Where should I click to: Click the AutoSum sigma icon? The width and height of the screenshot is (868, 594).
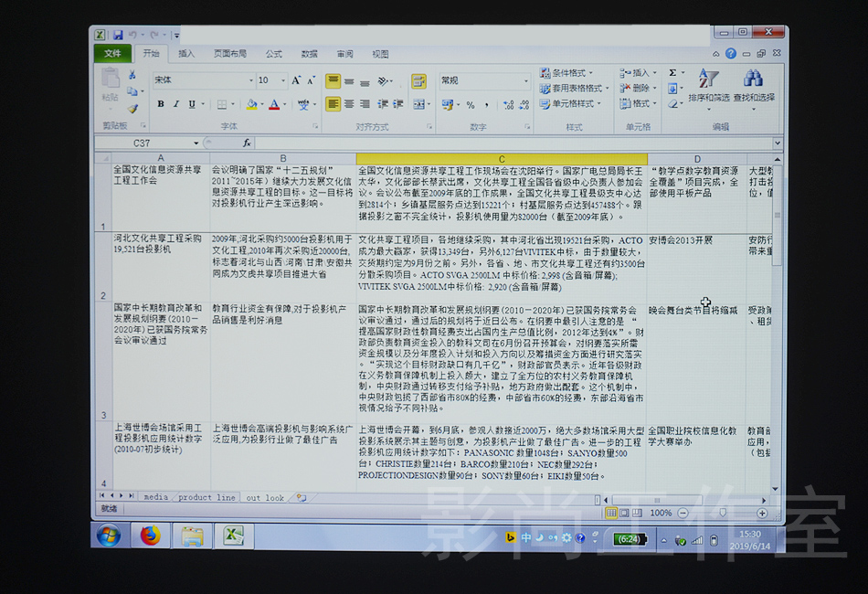pos(672,73)
